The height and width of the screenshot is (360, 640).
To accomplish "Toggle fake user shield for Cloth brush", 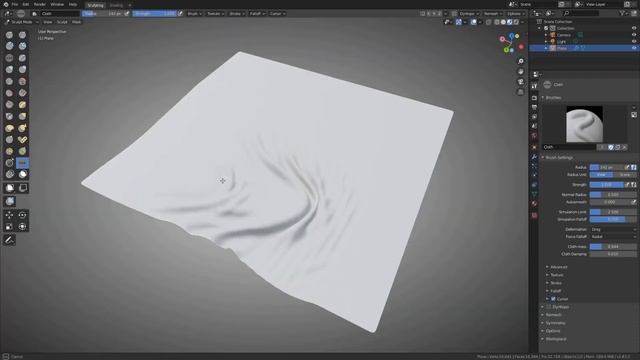I will click(611, 147).
